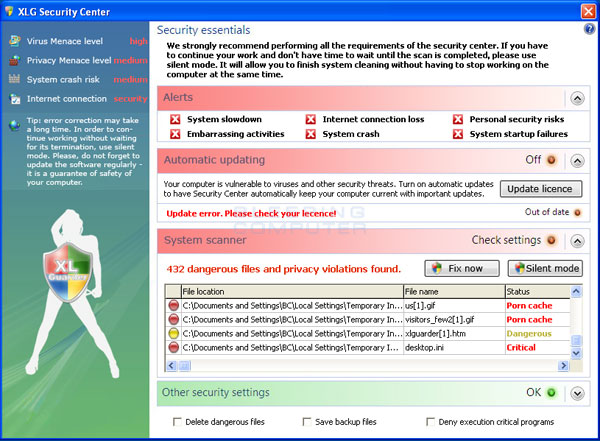Click the XL Guarder shield logo
This screenshot has width=600, height=441.
click(68, 271)
